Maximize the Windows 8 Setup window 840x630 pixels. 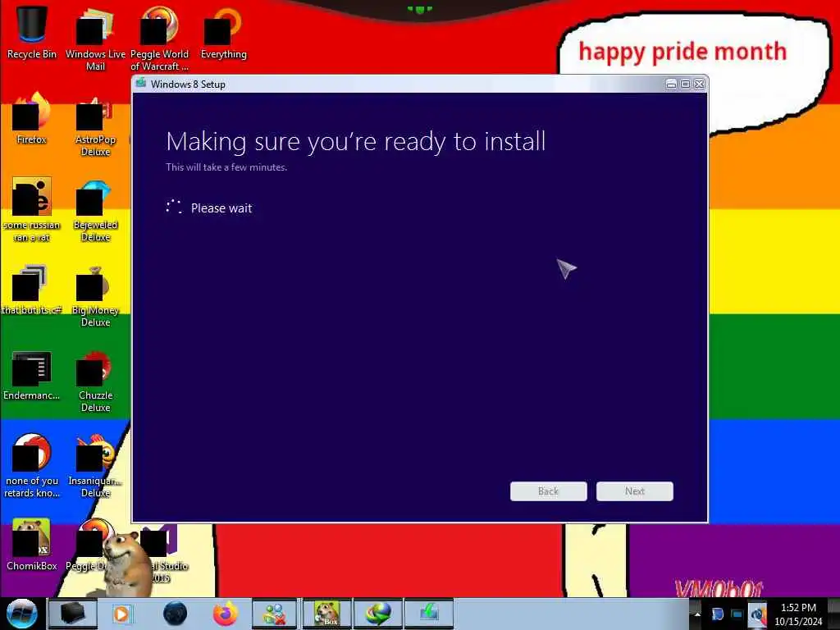[685, 84]
